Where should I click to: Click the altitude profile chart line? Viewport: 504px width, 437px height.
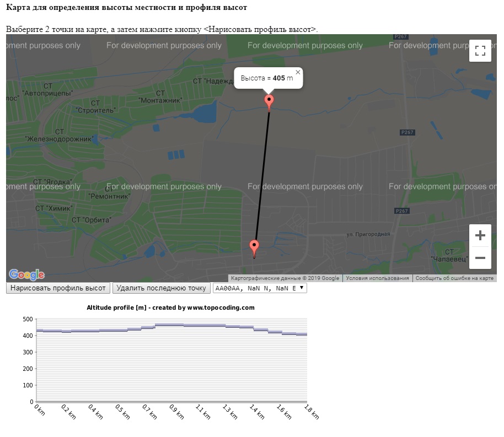[x=171, y=325]
